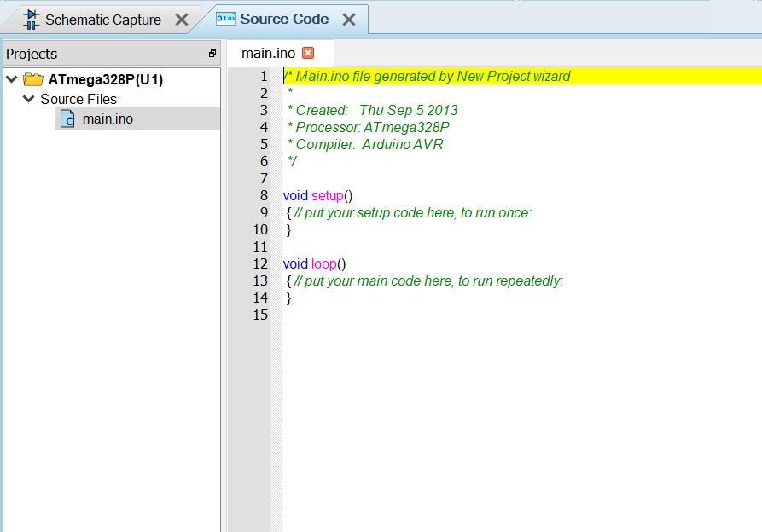Close the main.ino editor tab
This screenshot has height=532, width=762.
[308, 53]
